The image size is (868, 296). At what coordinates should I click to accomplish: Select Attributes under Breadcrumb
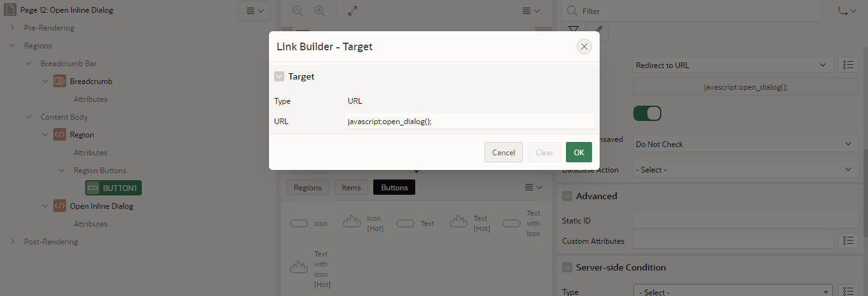tap(90, 99)
